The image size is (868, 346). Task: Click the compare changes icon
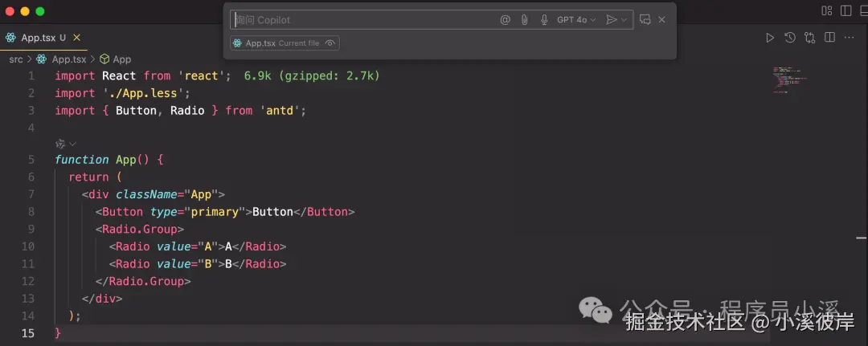pyautogui.click(x=810, y=38)
